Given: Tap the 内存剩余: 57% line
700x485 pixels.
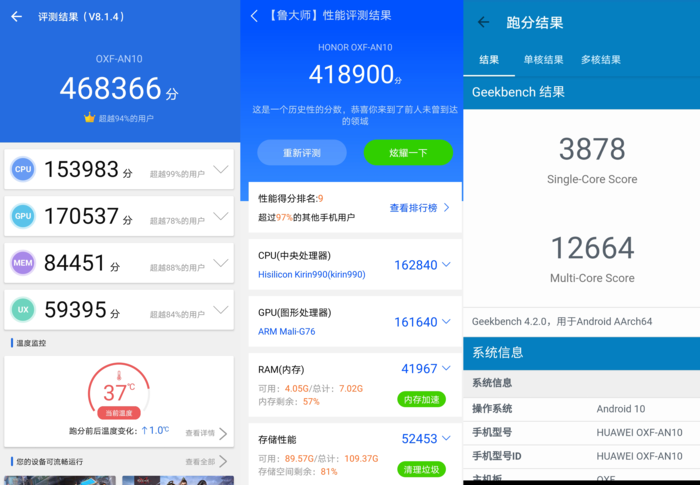Looking at the screenshot, I should point(289,401).
